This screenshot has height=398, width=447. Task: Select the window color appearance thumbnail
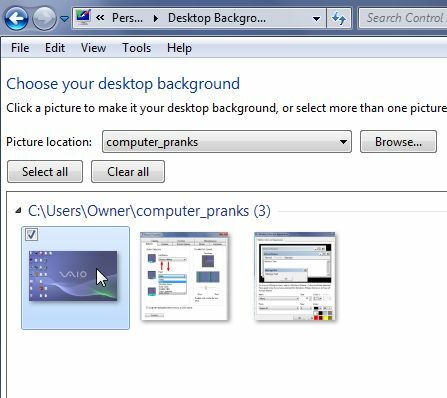click(295, 276)
